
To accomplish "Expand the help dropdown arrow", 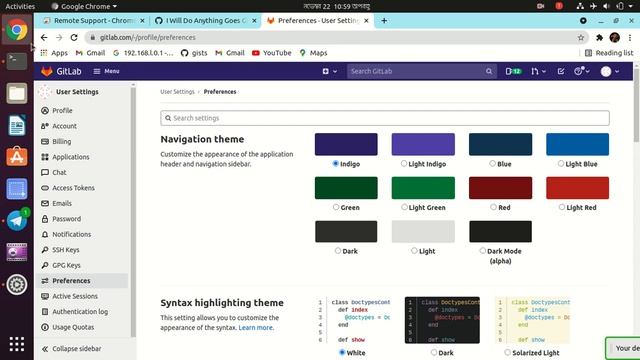I will coord(587,71).
